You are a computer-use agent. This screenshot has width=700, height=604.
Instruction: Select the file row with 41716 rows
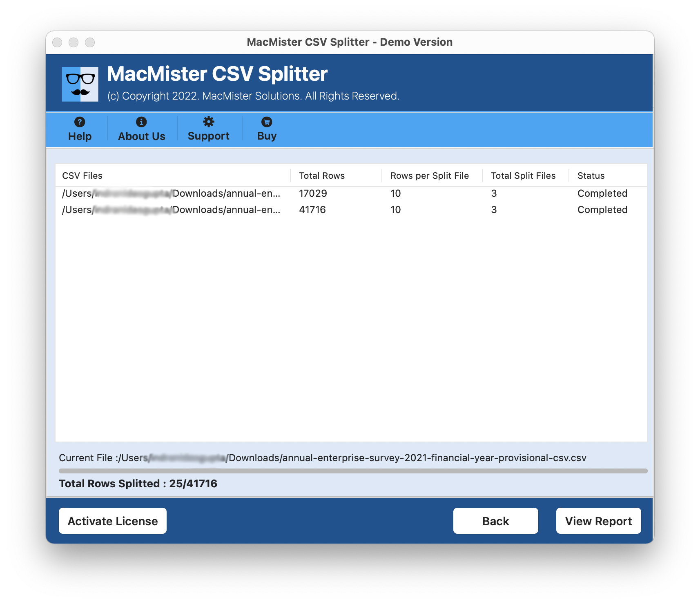tap(312, 210)
